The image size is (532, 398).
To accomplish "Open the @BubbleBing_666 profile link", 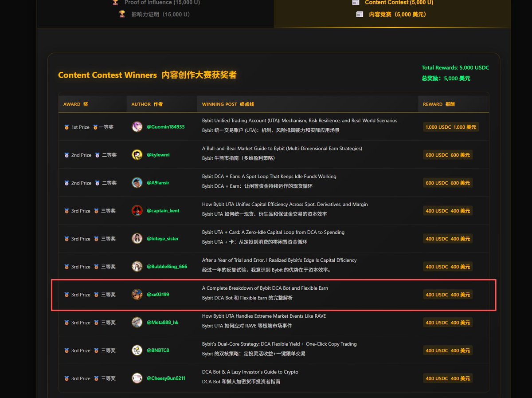I will click(167, 267).
